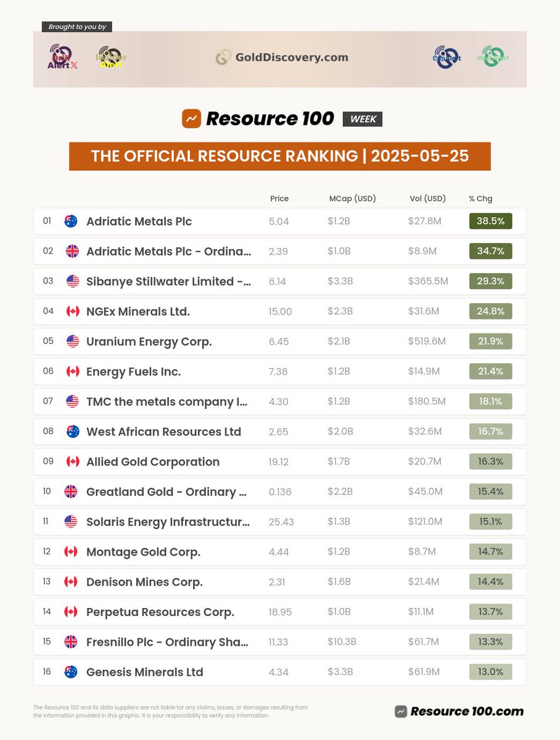Click the 13.0% change badge for Genesis Minerals
Viewport: 560px width, 740px height.
[491, 672]
